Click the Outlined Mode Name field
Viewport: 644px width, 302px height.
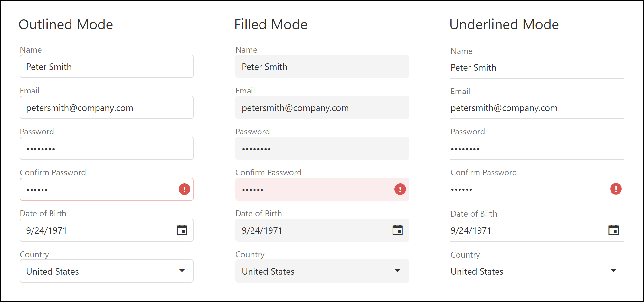pyautogui.click(x=106, y=67)
